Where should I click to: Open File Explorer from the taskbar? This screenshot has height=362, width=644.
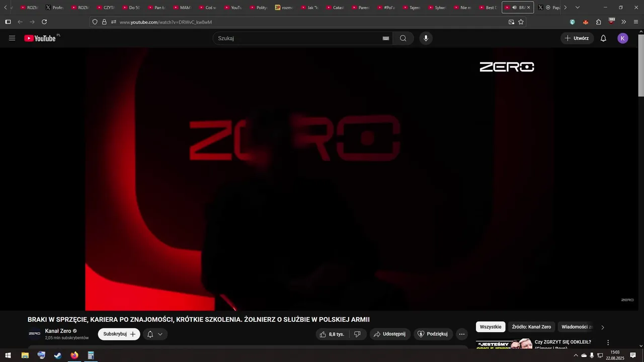coord(25,355)
